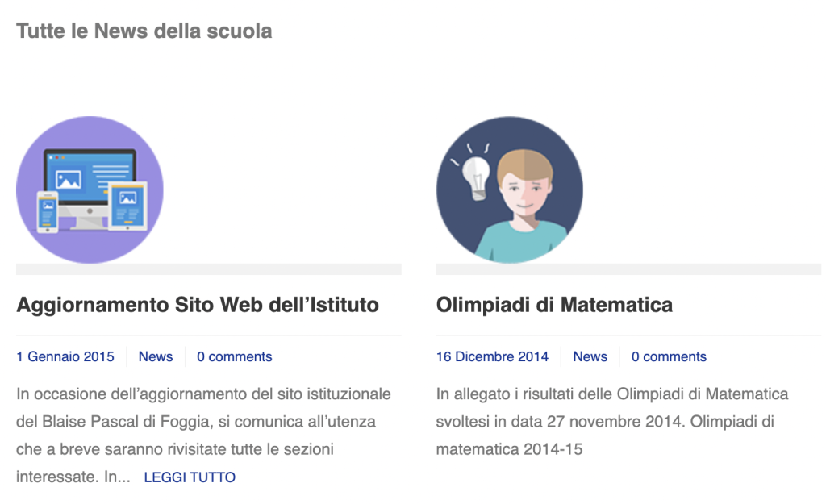This screenshot has height=504, width=826.
Task: Open the 'Olimpiadi di Matematica' article title
Action: (554, 305)
